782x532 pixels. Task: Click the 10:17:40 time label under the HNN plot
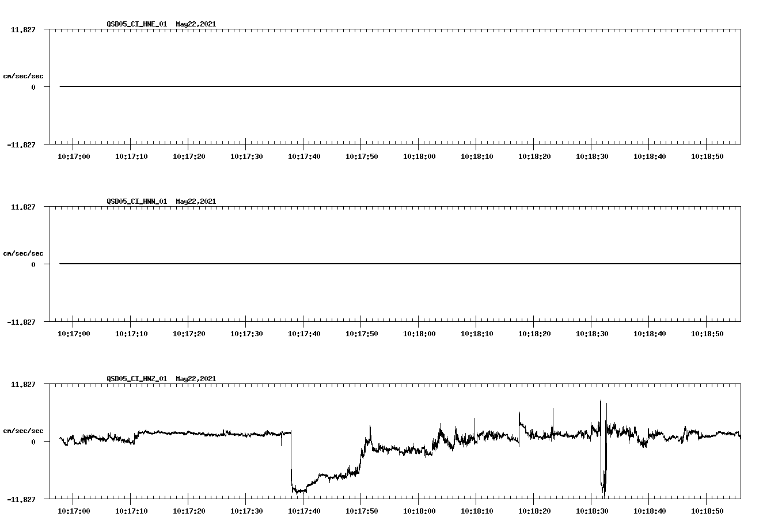(304, 334)
